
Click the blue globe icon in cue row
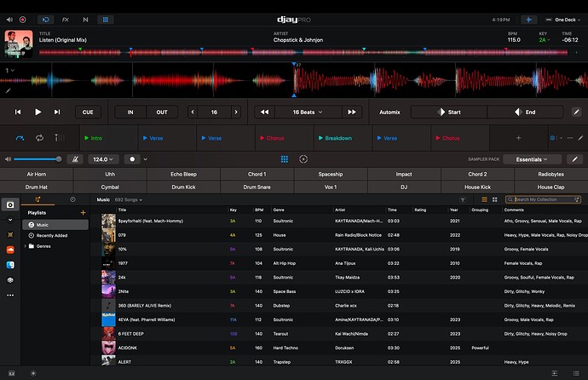coord(552,138)
